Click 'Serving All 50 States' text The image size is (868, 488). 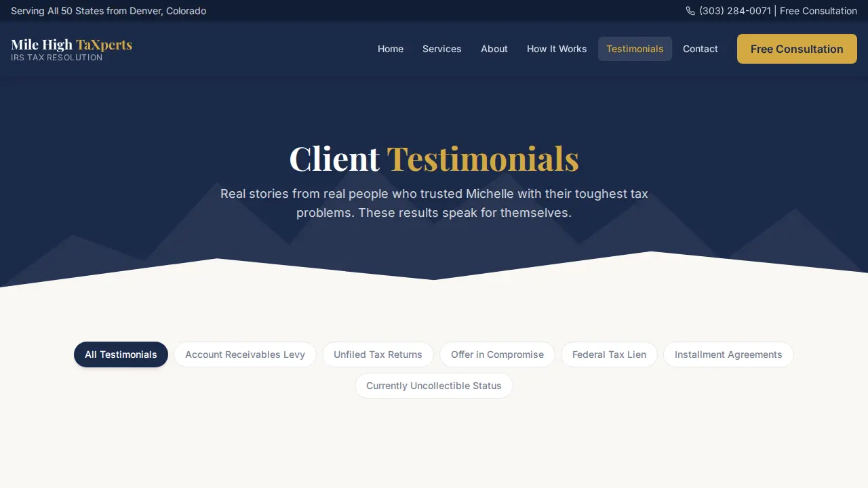click(x=108, y=11)
